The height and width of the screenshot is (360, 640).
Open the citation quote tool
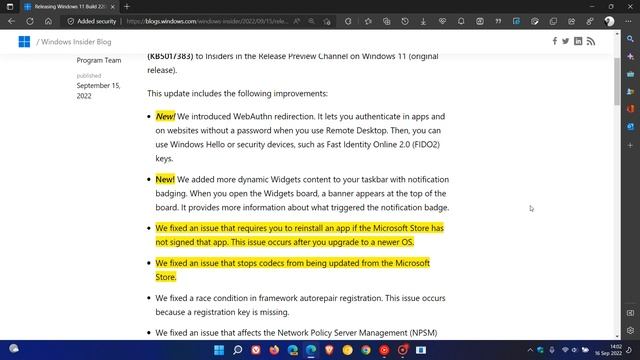[498, 21]
